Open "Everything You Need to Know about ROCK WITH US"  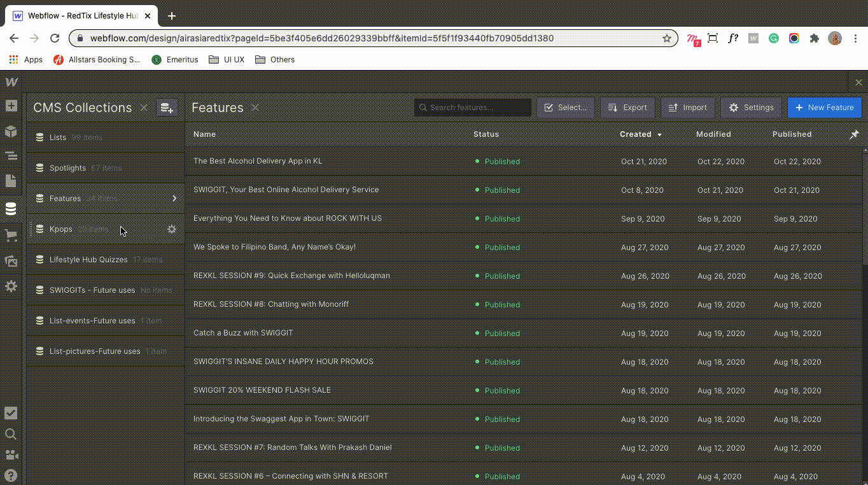point(288,218)
